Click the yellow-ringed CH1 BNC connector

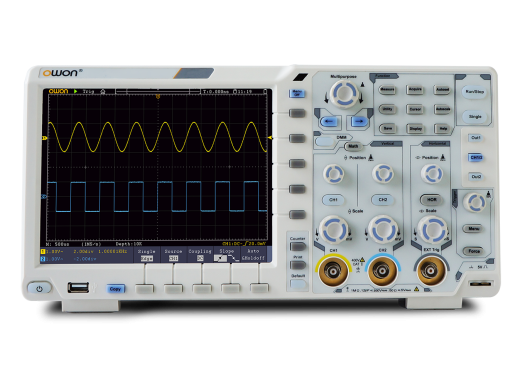333,272
